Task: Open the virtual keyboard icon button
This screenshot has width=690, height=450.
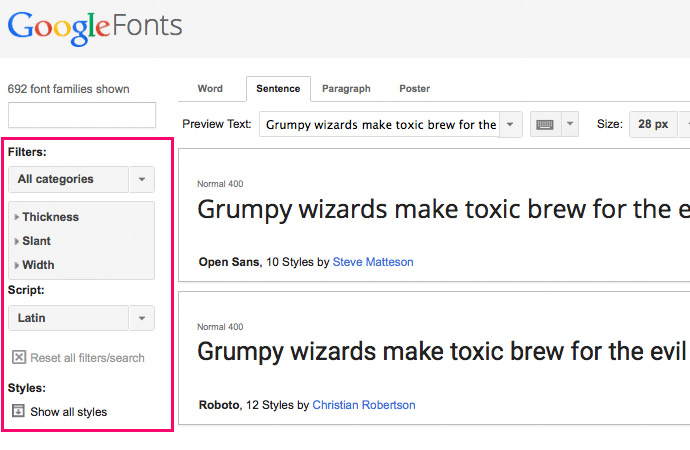Action: [545, 124]
